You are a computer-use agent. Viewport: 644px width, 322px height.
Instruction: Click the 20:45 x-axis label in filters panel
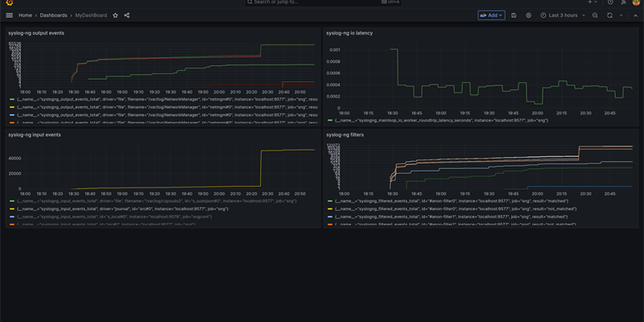pos(609,193)
